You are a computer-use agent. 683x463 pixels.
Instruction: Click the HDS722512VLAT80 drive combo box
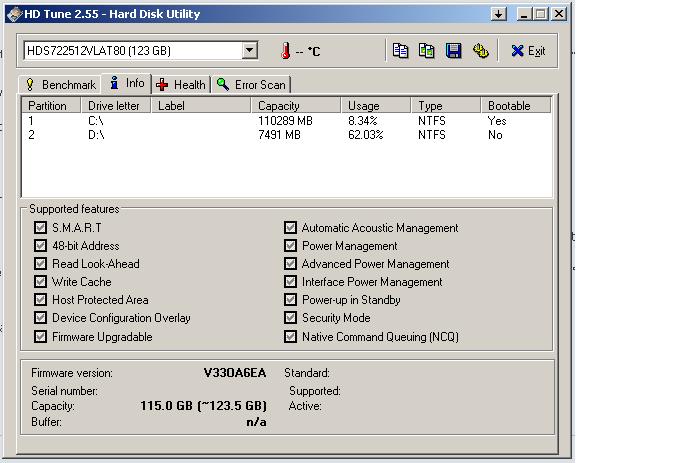[140, 50]
